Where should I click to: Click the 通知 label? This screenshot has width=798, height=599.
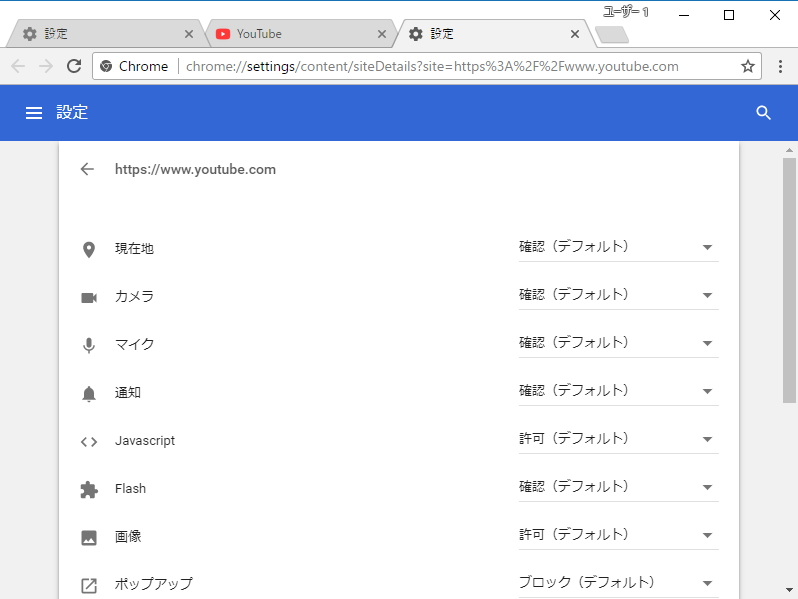[128, 392]
